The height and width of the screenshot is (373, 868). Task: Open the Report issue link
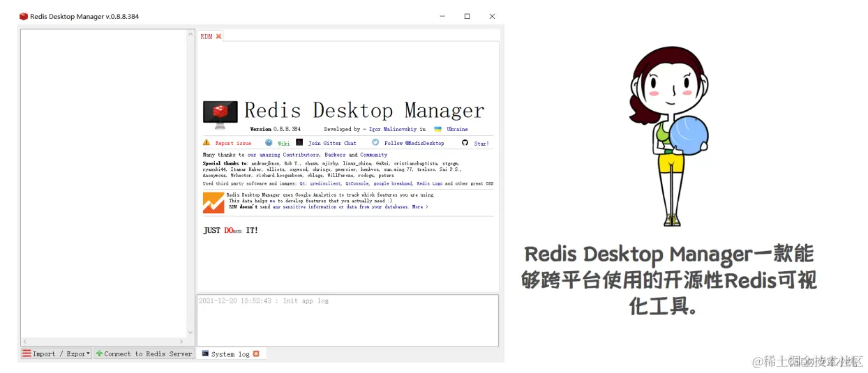pos(233,143)
